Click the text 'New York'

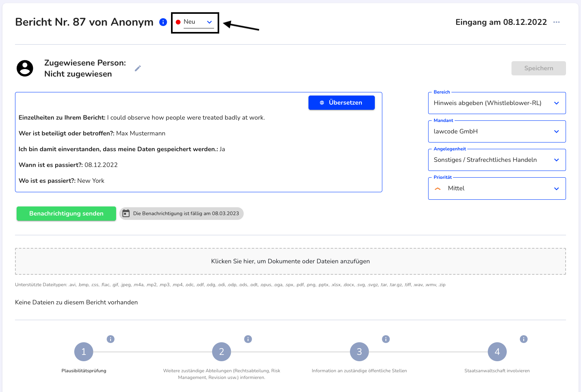coord(91,181)
